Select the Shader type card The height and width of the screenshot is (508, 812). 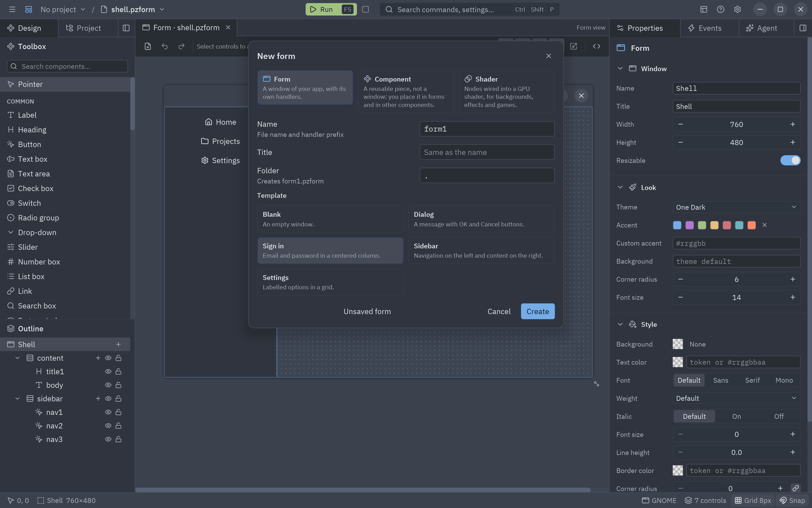pos(507,91)
